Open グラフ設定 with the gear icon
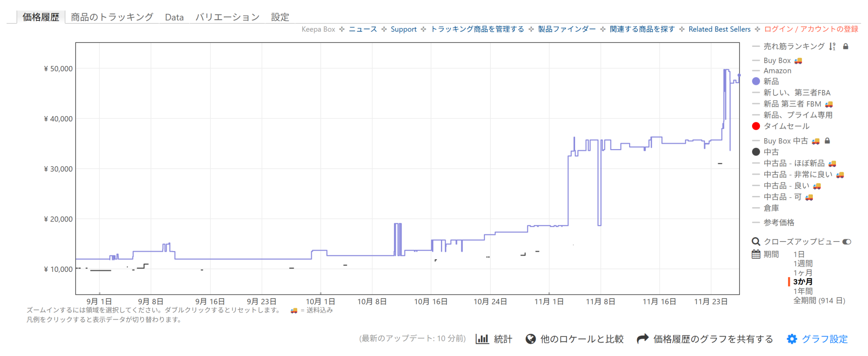868x356 pixels. pyautogui.click(x=792, y=339)
